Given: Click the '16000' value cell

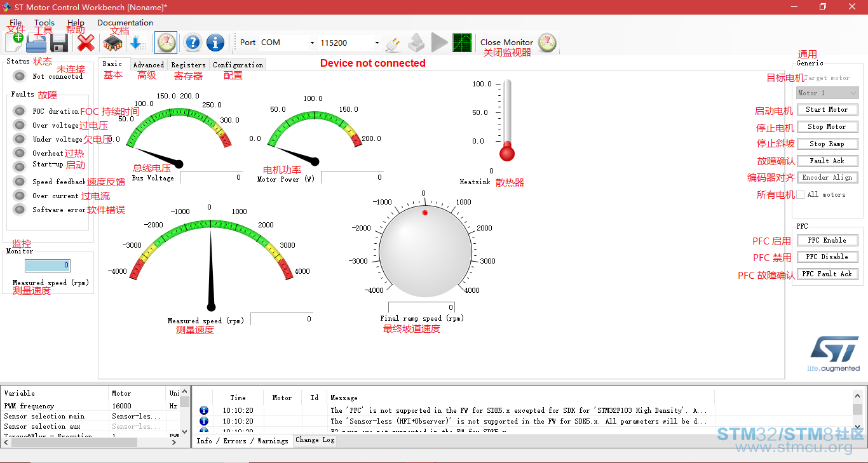Looking at the screenshot, I should click(137, 406).
